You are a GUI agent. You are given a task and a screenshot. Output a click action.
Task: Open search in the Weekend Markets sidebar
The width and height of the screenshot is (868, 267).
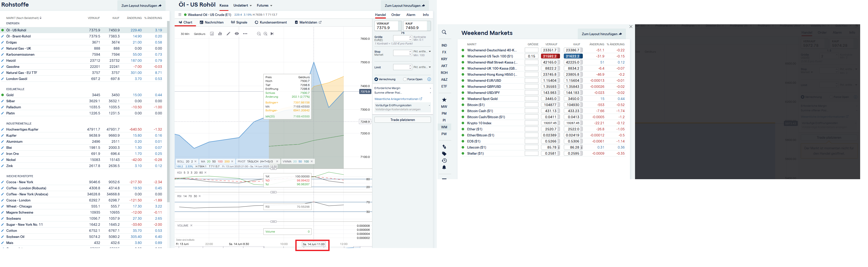point(444,32)
